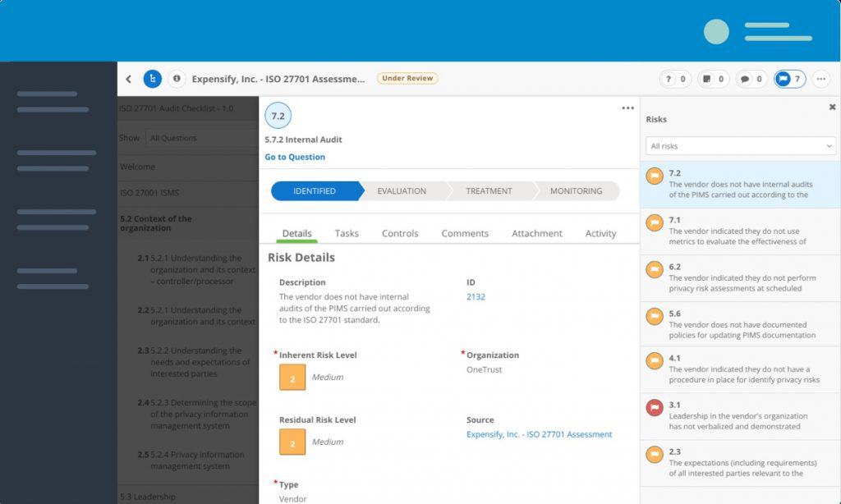Open the comments bubble icon in toolbar
The height and width of the screenshot is (504, 841).
click(747, 79)
